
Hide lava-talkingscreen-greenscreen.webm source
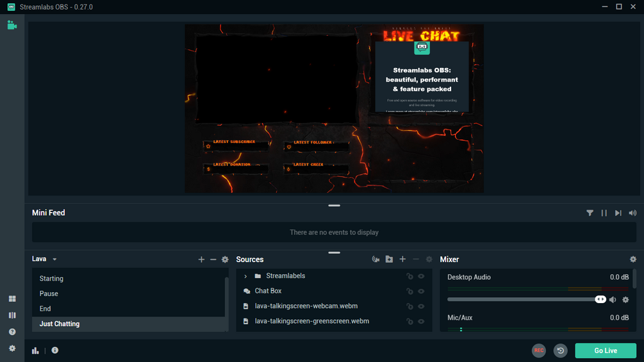422,322
